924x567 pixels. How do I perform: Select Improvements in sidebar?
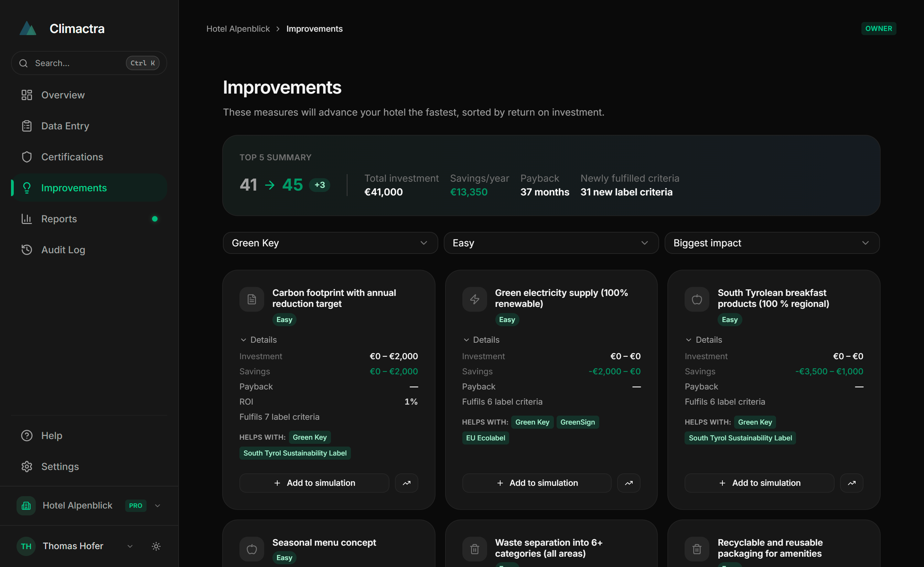tap(89, 188)
